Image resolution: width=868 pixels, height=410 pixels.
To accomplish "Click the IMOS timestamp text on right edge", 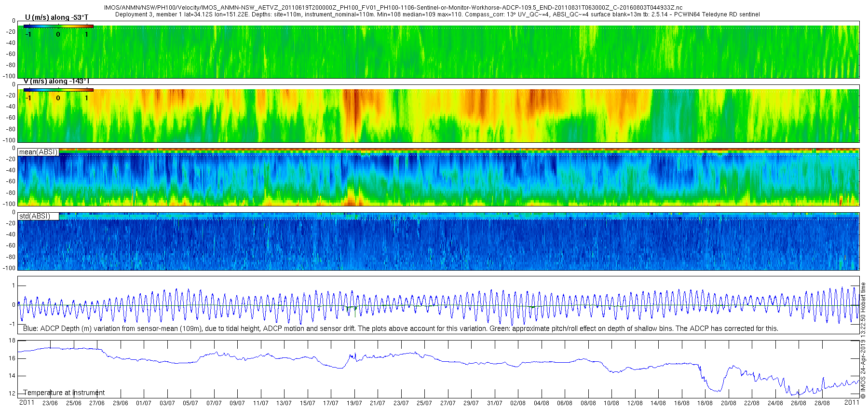I will pos(863,341).
